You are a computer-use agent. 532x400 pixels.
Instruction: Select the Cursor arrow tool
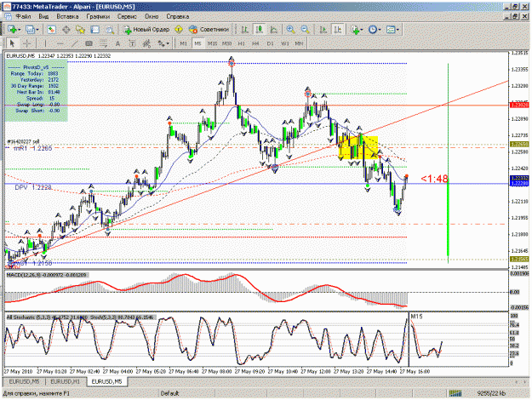coord(13,43)
